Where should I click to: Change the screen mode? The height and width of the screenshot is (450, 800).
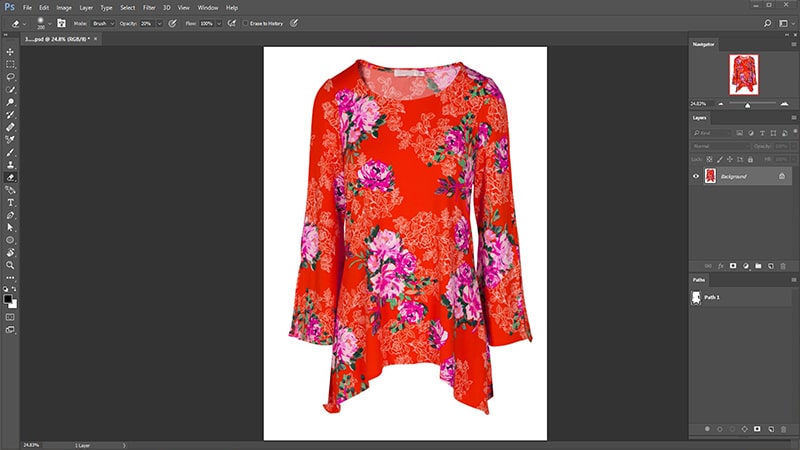[x=10, y=330]
